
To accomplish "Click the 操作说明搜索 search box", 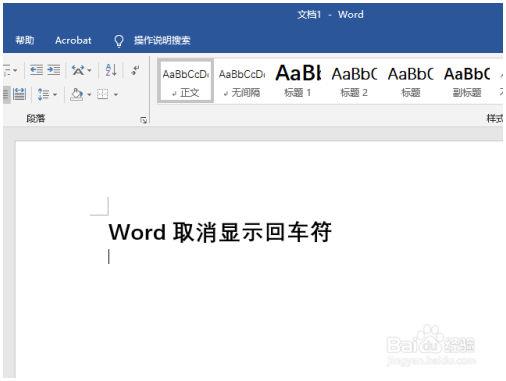I will tap(162, 40).
